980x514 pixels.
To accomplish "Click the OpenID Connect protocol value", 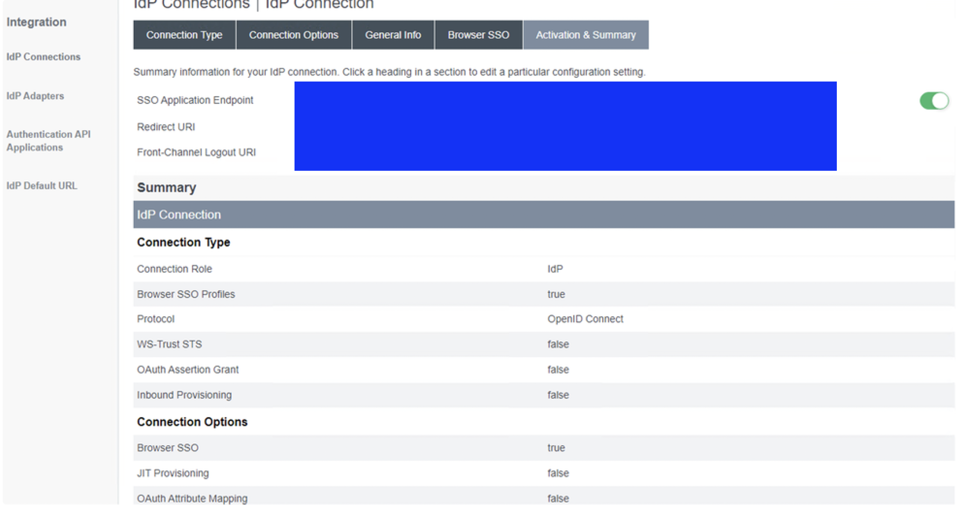I will 585,319.
